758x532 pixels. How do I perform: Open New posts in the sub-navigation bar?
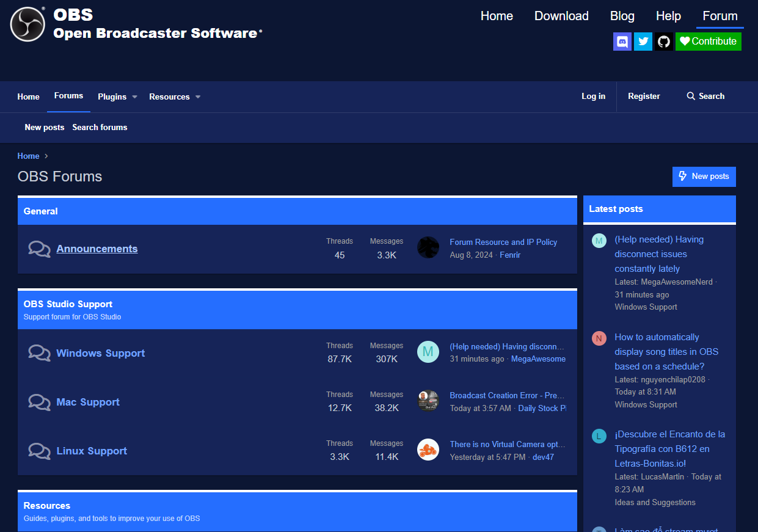coord(44,127)
